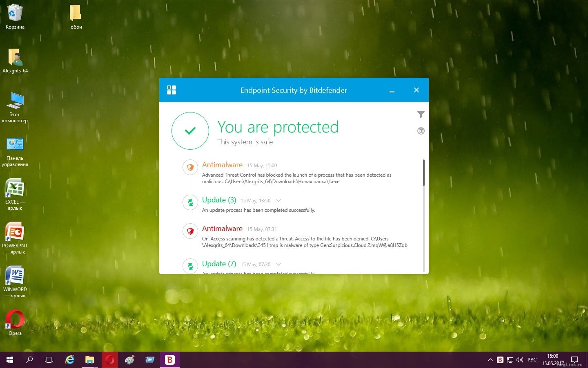Click the green update icon for Update (3)
This screenshot has height=368, width=588.
click(x=190, y=202)
